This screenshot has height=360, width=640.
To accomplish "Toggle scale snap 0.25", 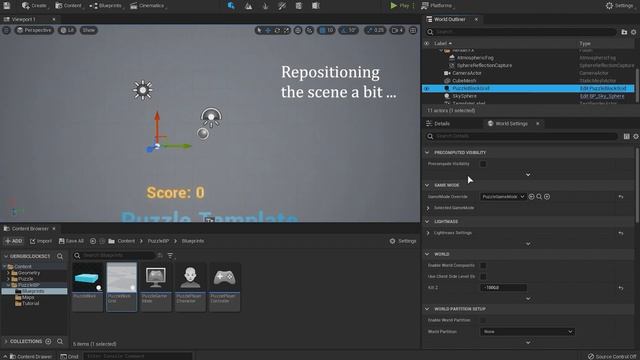I will click(375, 30).
